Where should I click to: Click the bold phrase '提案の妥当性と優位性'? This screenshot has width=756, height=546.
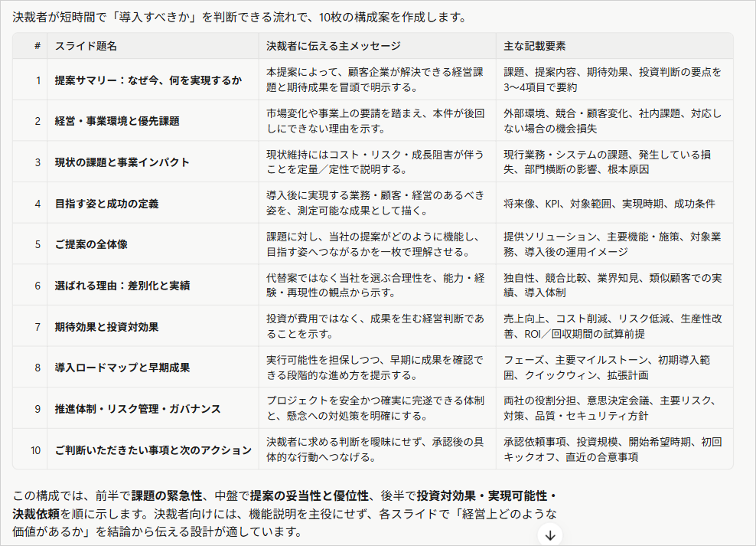(x=309, y=495)
